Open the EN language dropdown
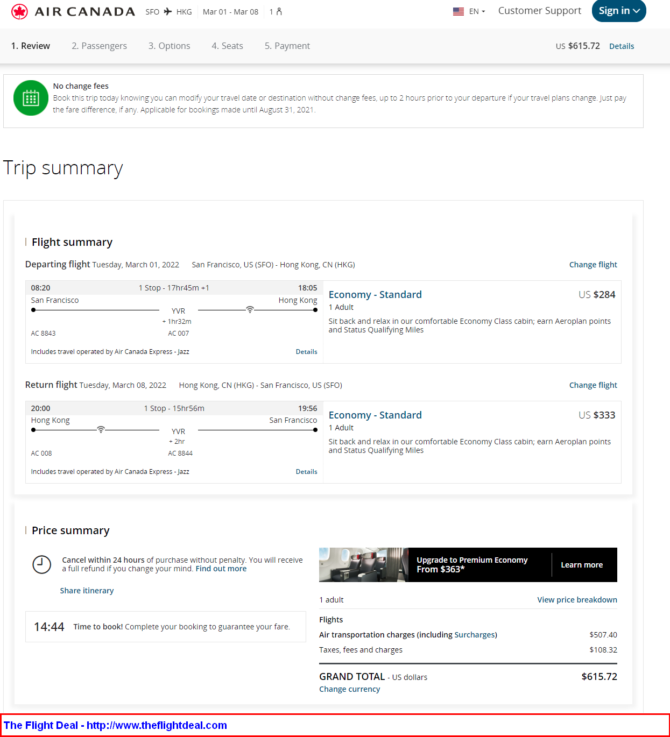The width and height of the screenshot is (670, 737). [477, 11]
